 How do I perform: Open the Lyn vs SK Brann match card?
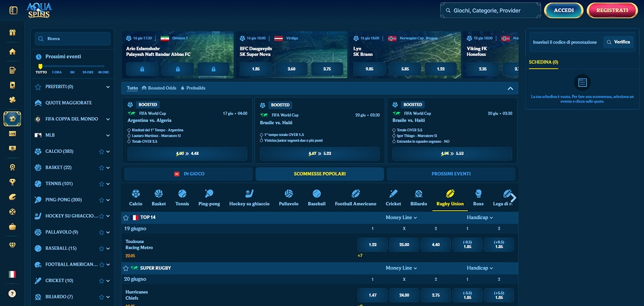pos(404,55)
